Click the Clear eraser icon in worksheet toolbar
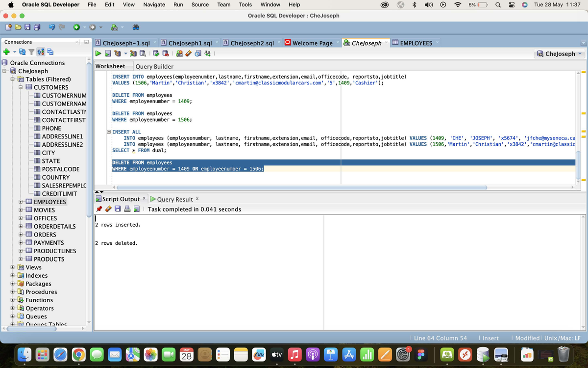The width and height of the screenshot is (588, 368). 188,53
